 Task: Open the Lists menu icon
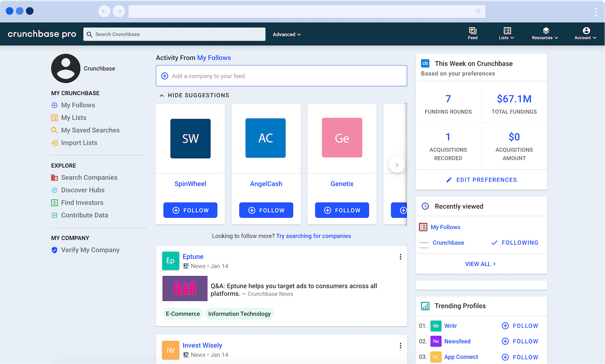pos(507,31)
